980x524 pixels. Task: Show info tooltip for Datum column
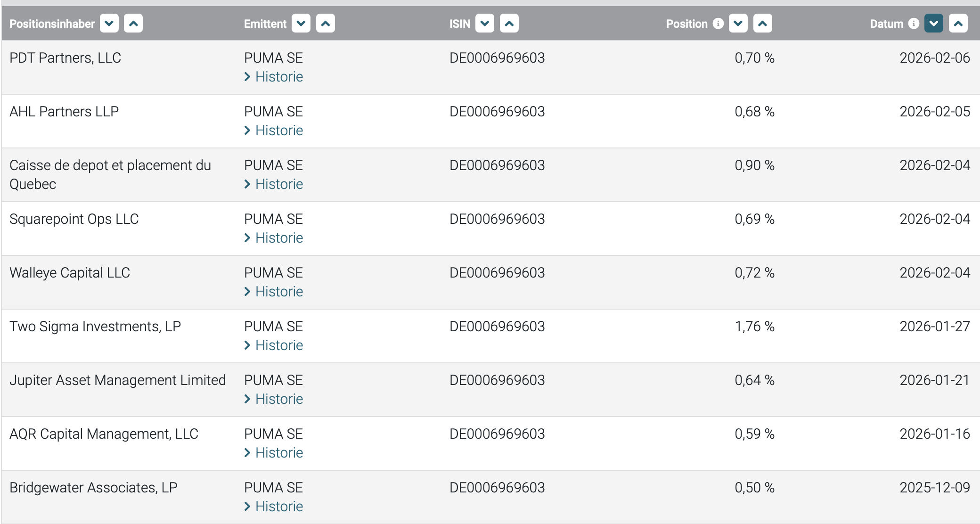(x=914, y=24)
